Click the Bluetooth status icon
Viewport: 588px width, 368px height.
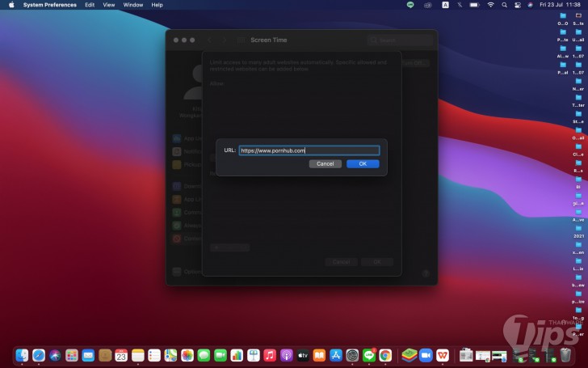coord(460,5)
